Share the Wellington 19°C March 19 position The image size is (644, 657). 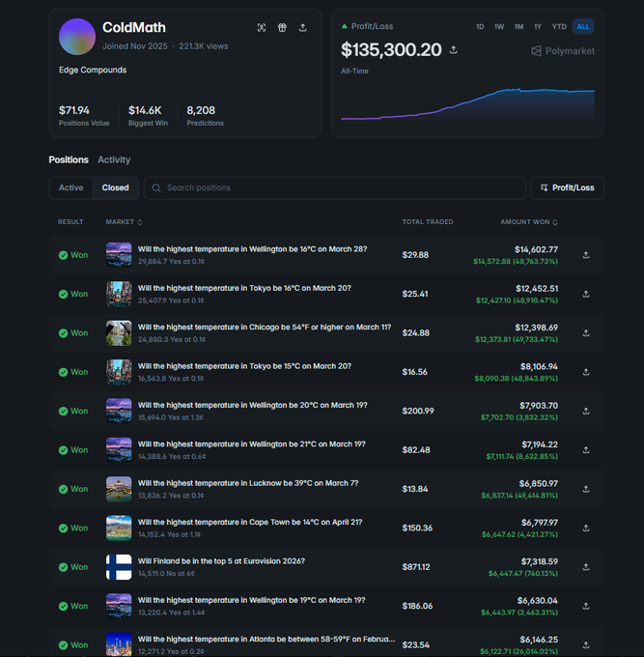586,606
